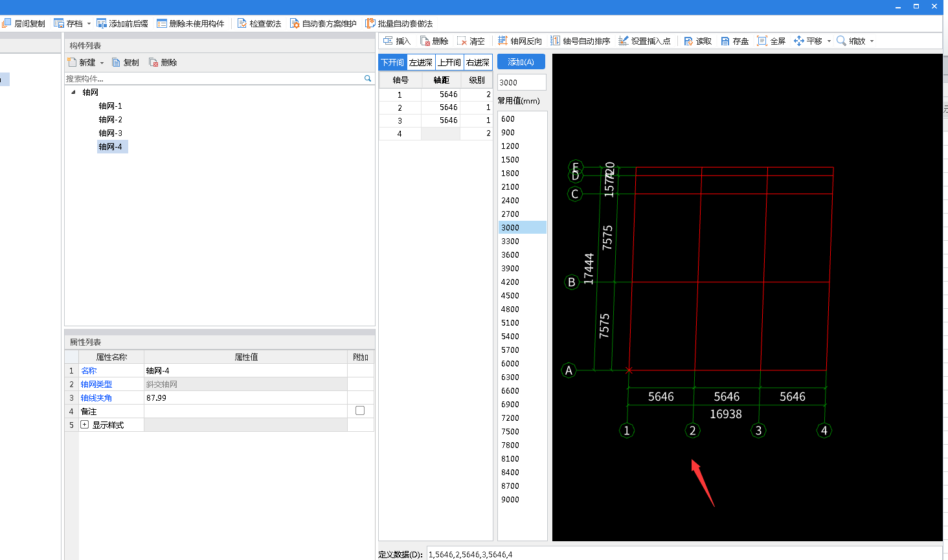Open the 平移 dropdown arrow
The width and height of the screenshot is (948, 560).
pyautogui.click(x=829, y=41)
